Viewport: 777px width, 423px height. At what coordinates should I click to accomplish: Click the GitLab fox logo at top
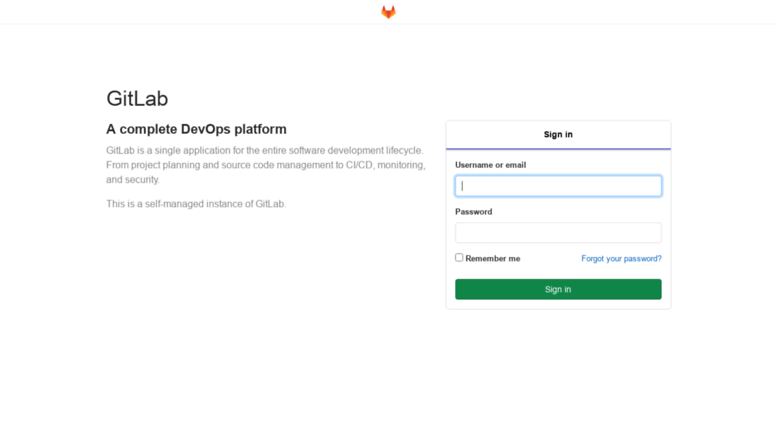pos(388,12)
